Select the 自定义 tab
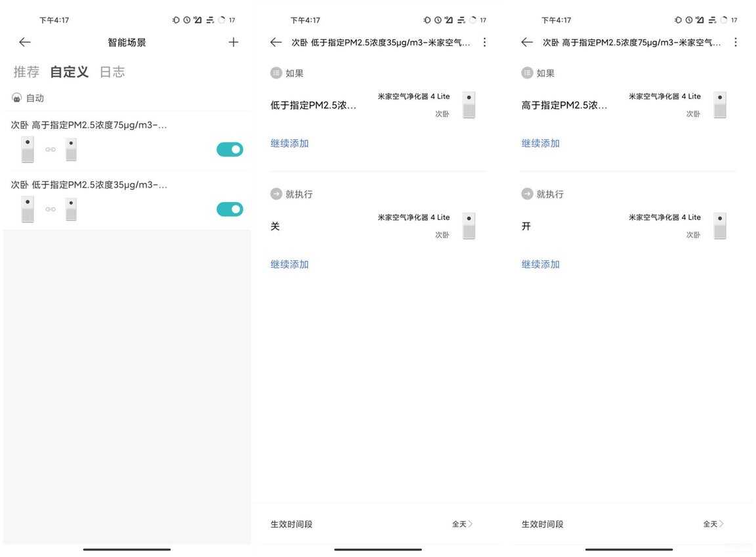The height and width of the screenshot is (557, 756). coord(69,72)
